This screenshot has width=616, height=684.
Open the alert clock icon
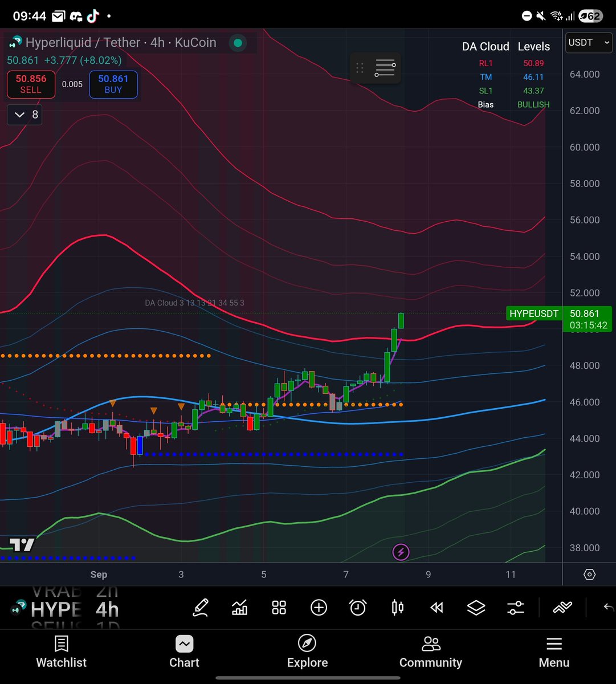(x=358, y=608)
